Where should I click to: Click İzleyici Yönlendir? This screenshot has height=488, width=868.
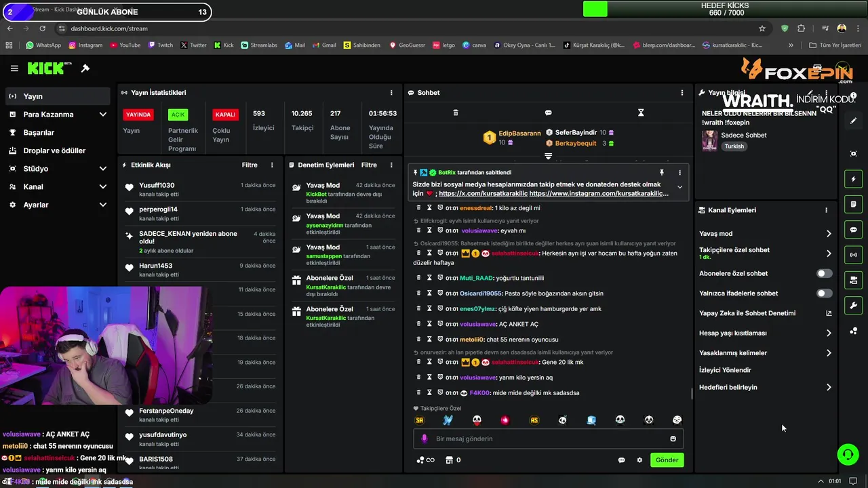point(725,370)
